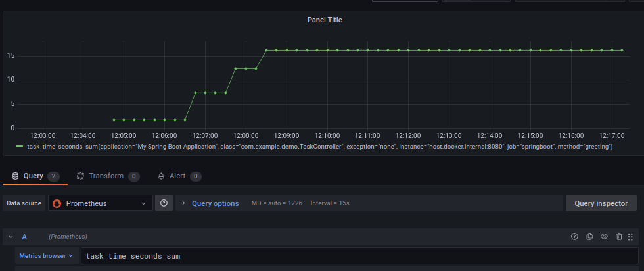Switch to the Transform tab
The height and width of the screenshot is (271, 644).
108,176
